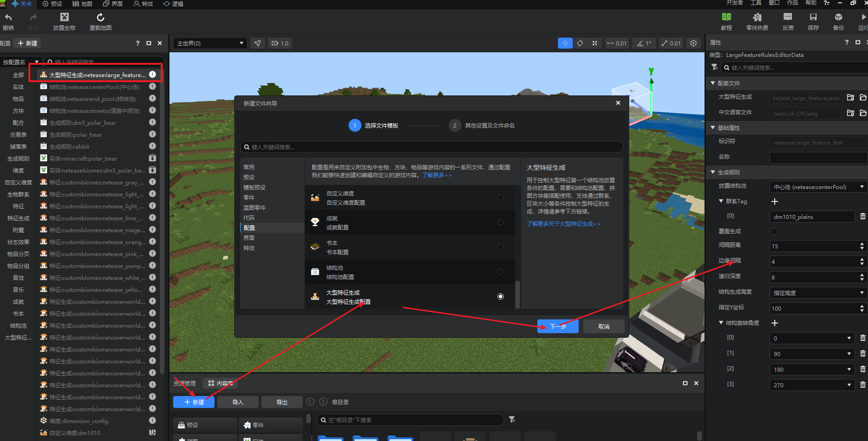Select 自定义维度 template radio button
Screen dimensions: 868x441
coord(501,197)
